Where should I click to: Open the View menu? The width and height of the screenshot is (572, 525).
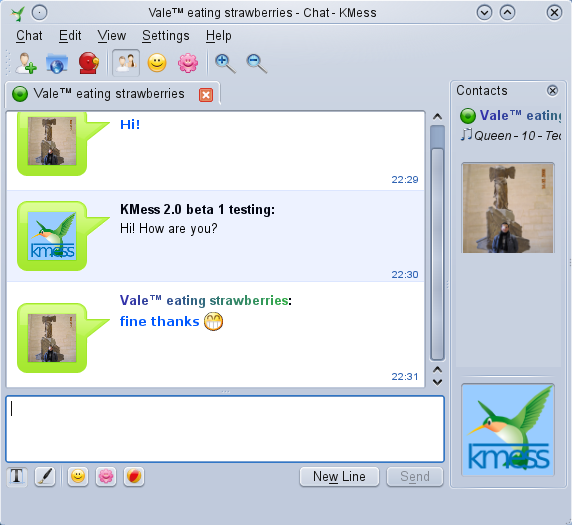pos(112,36)
